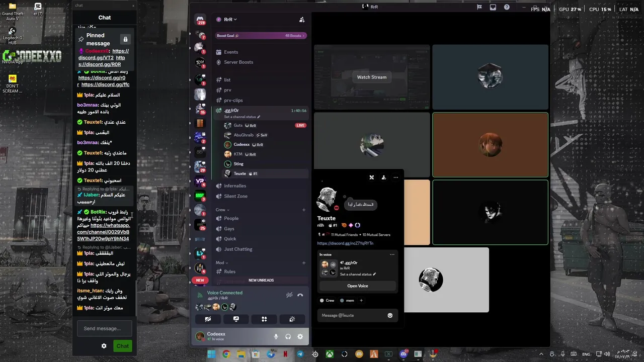The image size is (644, 362).
Task: Join the People voice channel
Action: click(231, 218)
